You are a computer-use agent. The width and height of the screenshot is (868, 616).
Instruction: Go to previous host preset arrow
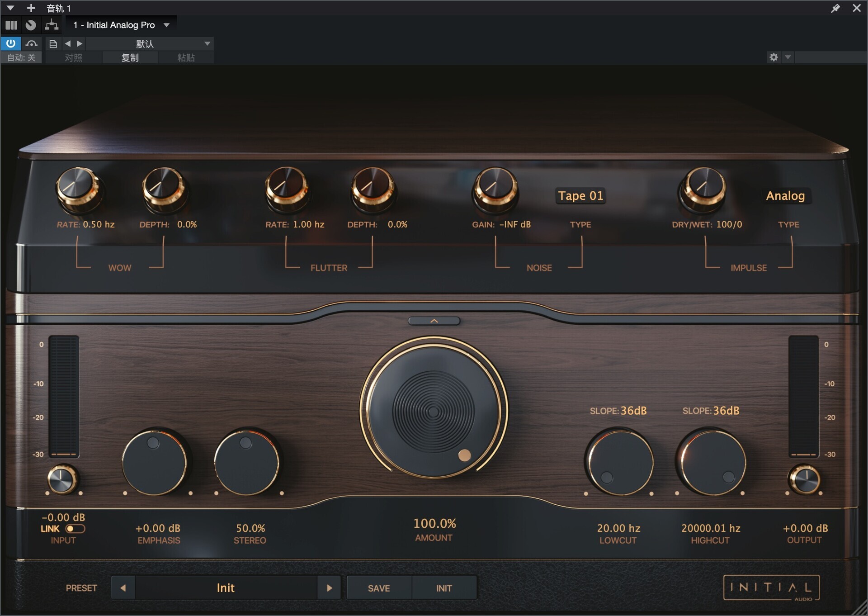(x=68, y=43)
